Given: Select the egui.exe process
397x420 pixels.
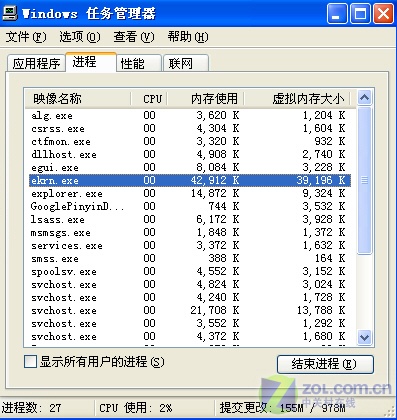Looking at the screenshot, I should [x=190, y=167].
